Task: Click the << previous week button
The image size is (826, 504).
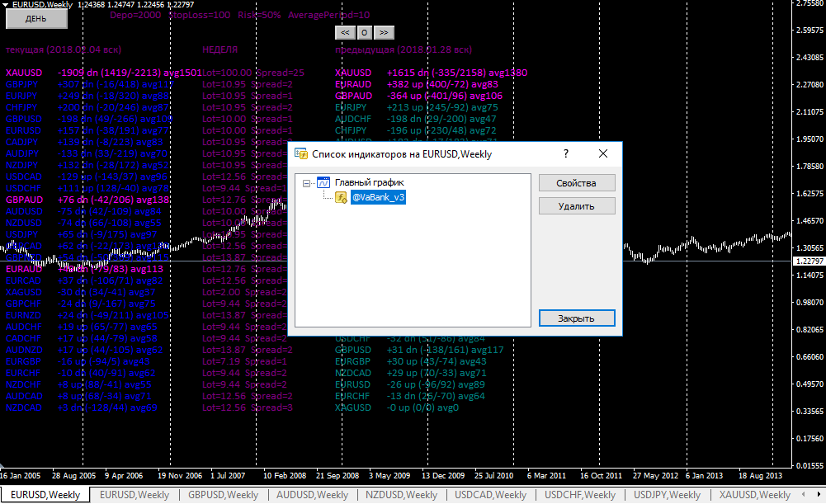Action: [x=345, y=33]
